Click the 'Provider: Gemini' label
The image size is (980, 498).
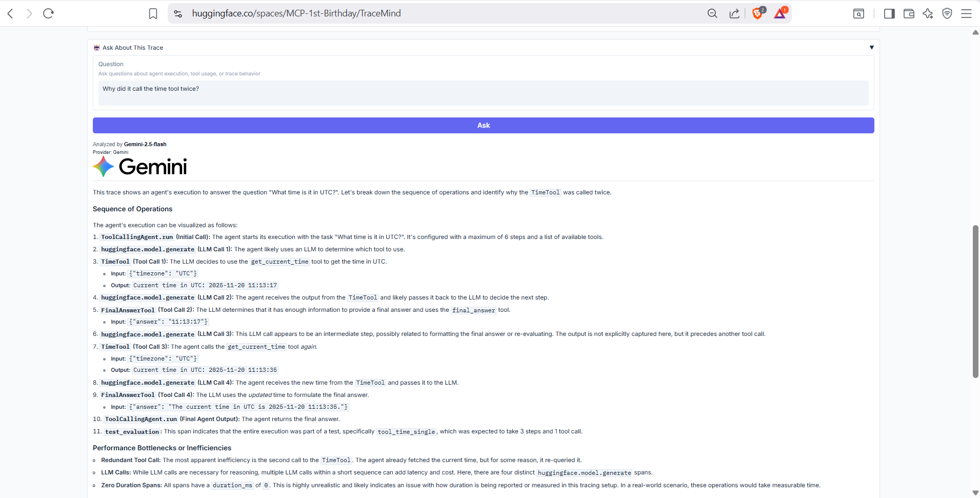110,152
